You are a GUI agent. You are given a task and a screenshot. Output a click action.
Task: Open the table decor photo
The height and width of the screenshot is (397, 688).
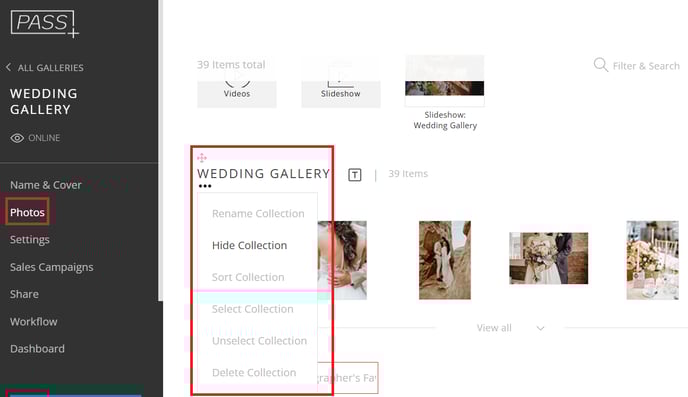652,260
